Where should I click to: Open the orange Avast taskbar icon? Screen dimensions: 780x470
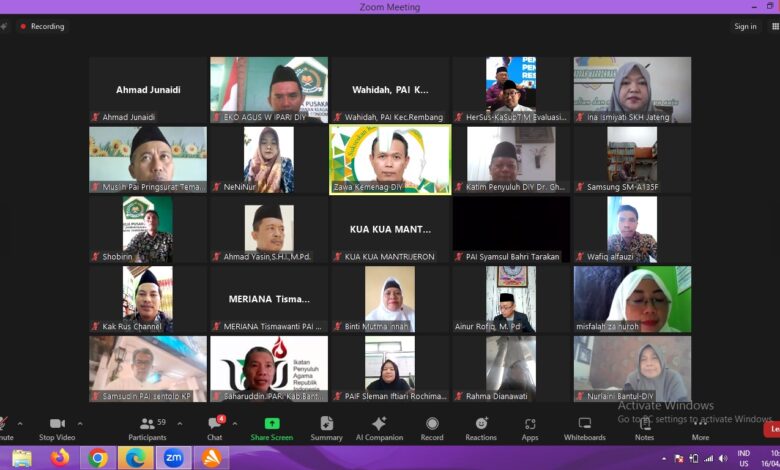tap(211, 458)
